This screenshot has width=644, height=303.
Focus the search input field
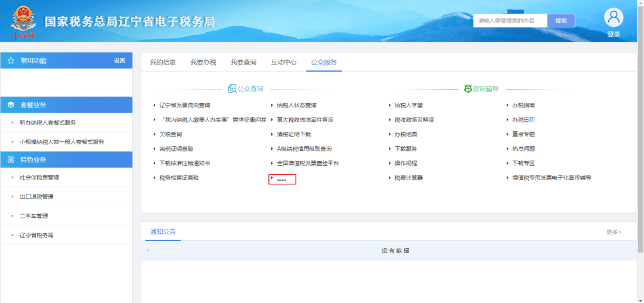(510, 21)
